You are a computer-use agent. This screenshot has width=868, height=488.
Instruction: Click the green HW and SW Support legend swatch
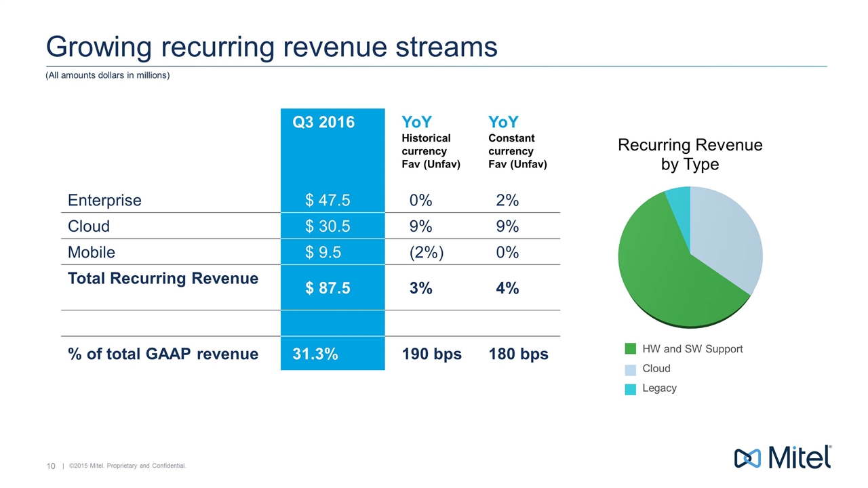tap(631, 349)
